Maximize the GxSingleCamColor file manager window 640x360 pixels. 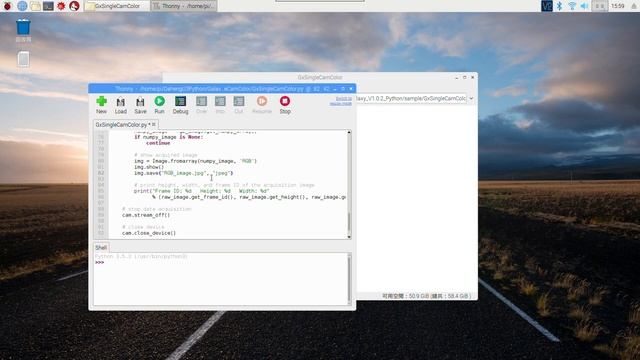pyautogui.click(x=464, y=77)
